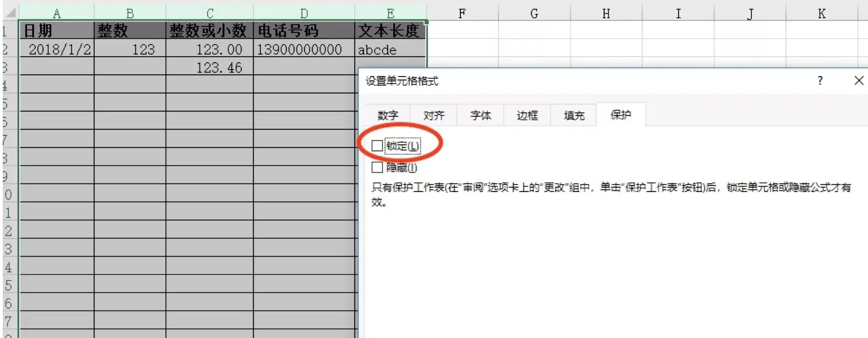Select the cell with value 123

click(x=130, y=49)
